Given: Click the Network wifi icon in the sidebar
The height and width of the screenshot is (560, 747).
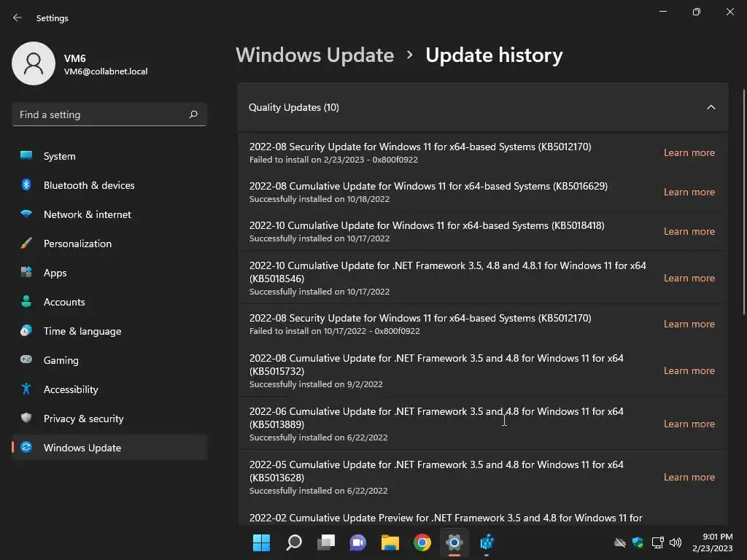Looking at the screenshot, I should (26, 214).
